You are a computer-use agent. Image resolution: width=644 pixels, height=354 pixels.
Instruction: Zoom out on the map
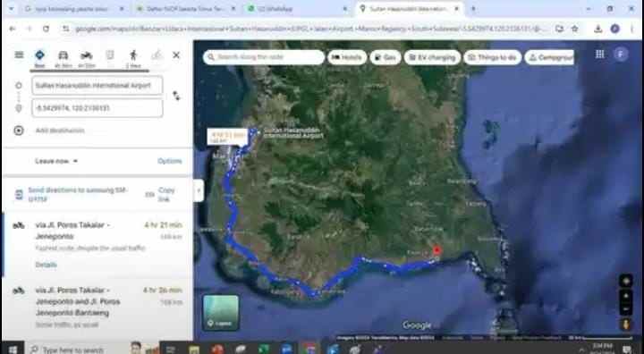pos(626,308)
